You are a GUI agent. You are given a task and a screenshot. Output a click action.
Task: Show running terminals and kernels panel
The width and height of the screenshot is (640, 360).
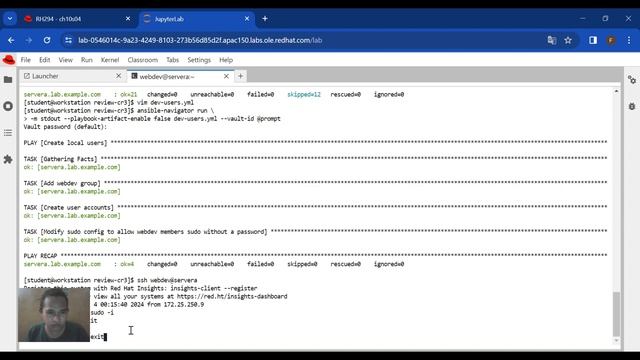(x=8, y=106)
